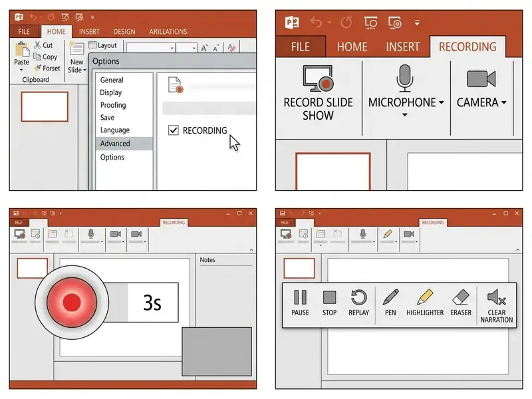
Task: Click the large Microphone icon in Recording ribbon
Action: (x=404, y=78)
